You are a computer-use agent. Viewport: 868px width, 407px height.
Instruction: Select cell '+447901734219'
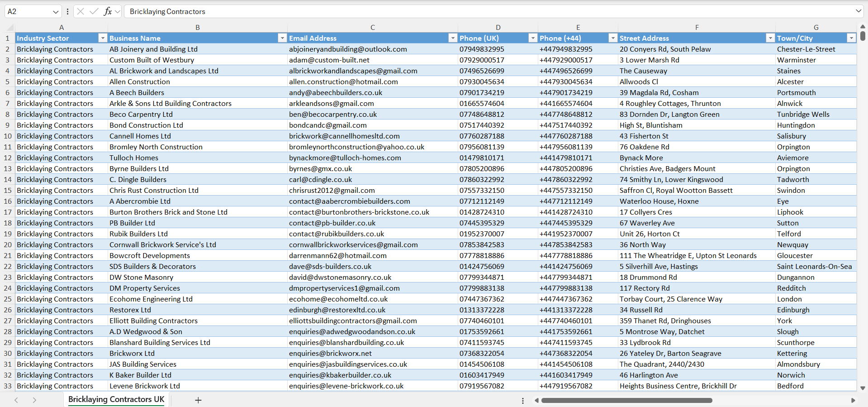(578, 92)
